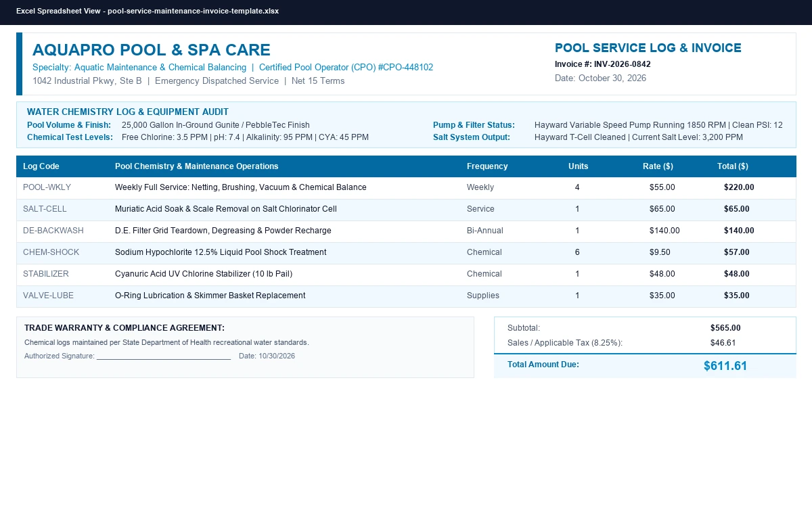Select the $48.00 rate cell in the STABILIZER row
The width and height of the screenshot is (812, 514).
662,274
